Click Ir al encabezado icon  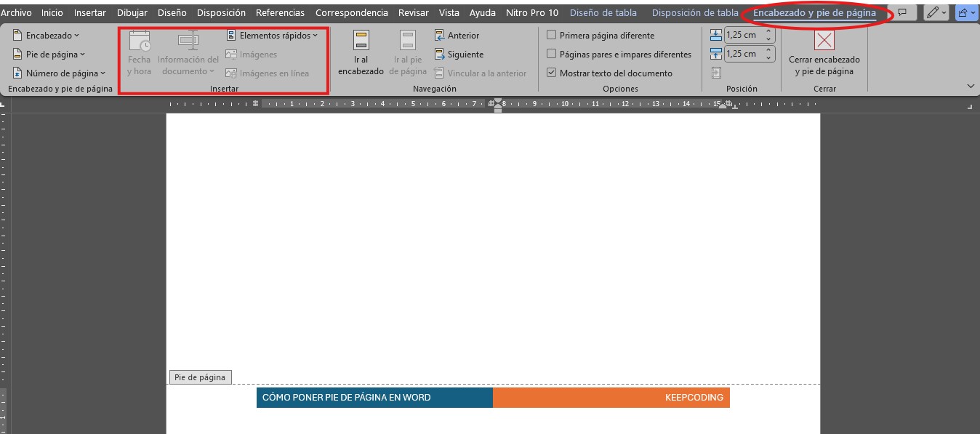pyautogui.click(x=361, y=54)
